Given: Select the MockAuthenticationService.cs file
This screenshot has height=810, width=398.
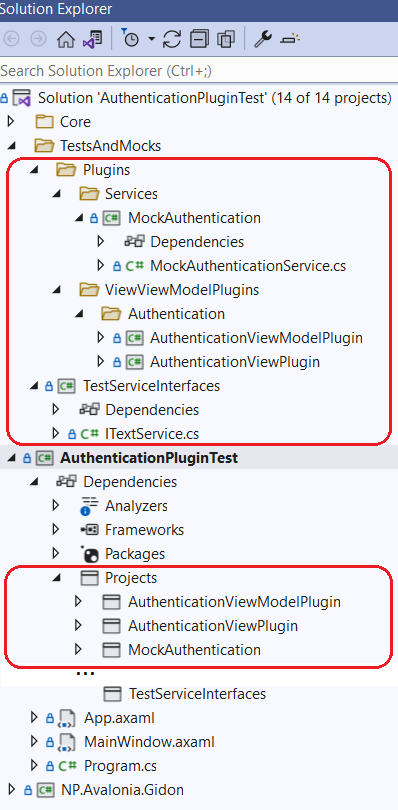Looking at the screenshot, I should tap(248, 266).
